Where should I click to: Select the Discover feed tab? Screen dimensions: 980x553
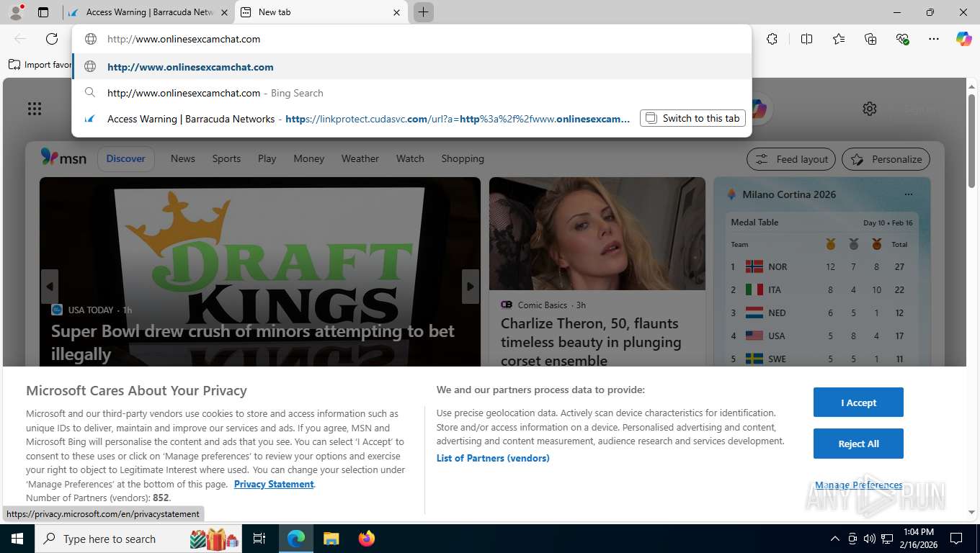(126, 158)
